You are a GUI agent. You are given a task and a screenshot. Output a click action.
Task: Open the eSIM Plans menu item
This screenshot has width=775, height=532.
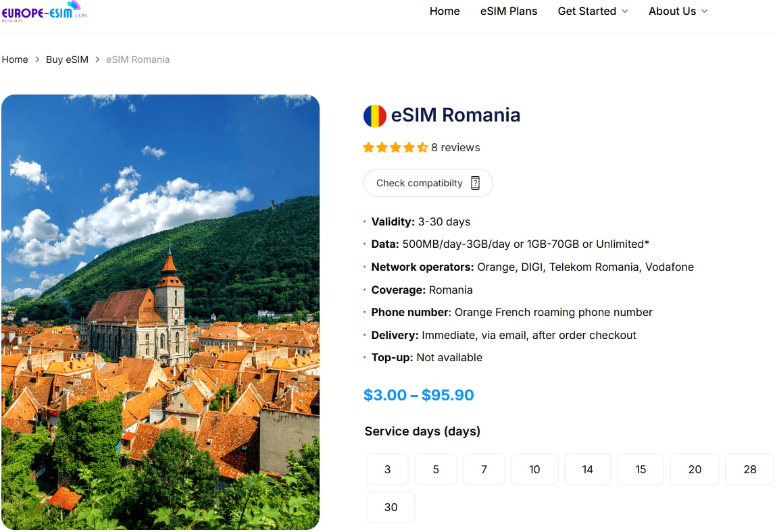[x=508, y=11]
